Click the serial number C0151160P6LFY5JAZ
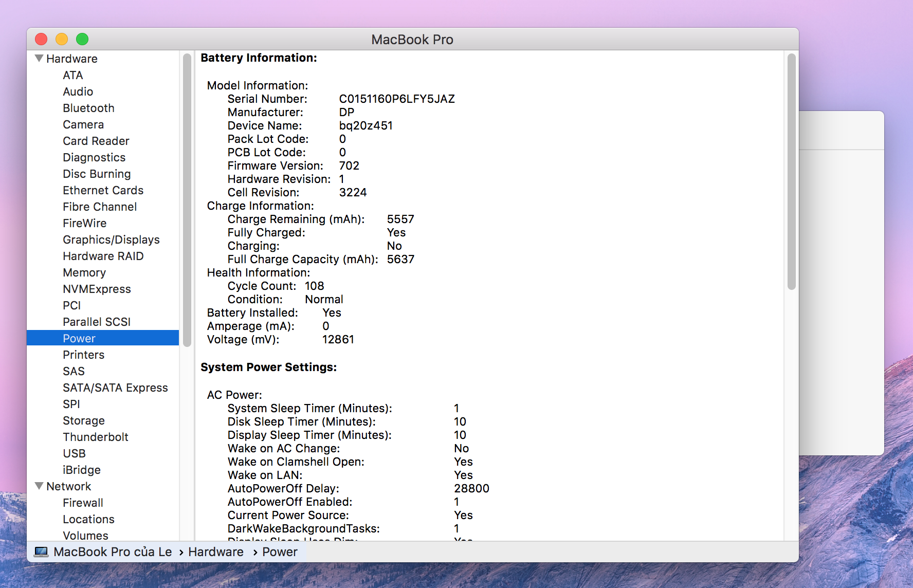This screenshot has width=913, height=588. (x=397, y=99)
